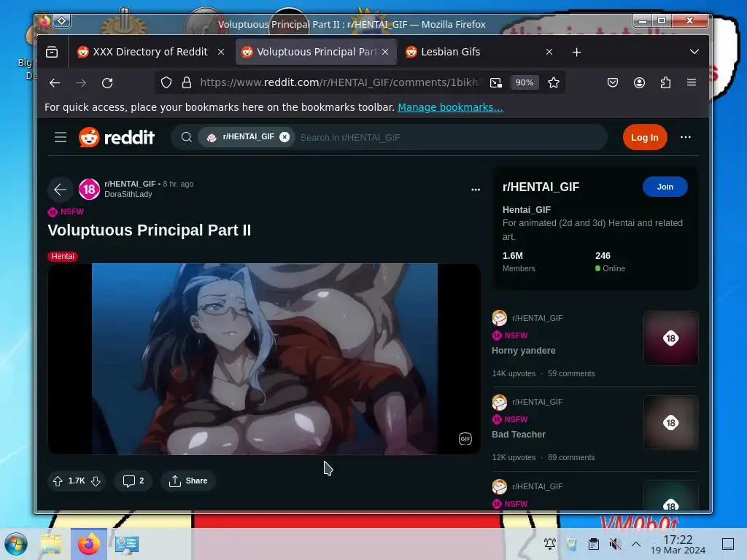The width and height of the screenshot is (747, 560).
Task: Click the show desktop button
Action: 727,544
